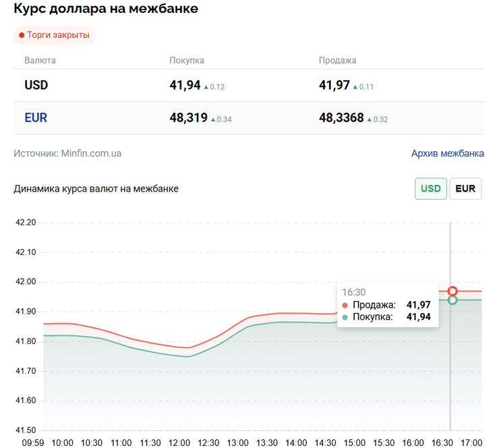Click the 12:00 label on the time axis
499x448 pixels.
tap(179, 442)
